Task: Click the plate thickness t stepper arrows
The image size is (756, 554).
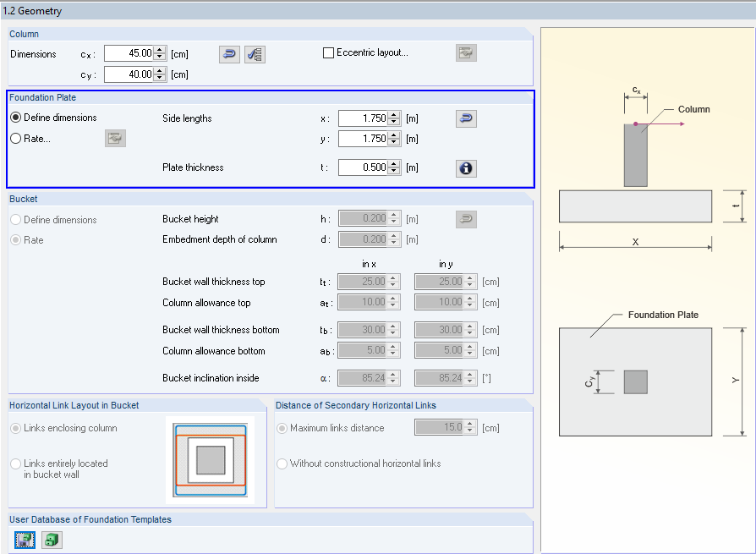Action: tap(394, 167)
